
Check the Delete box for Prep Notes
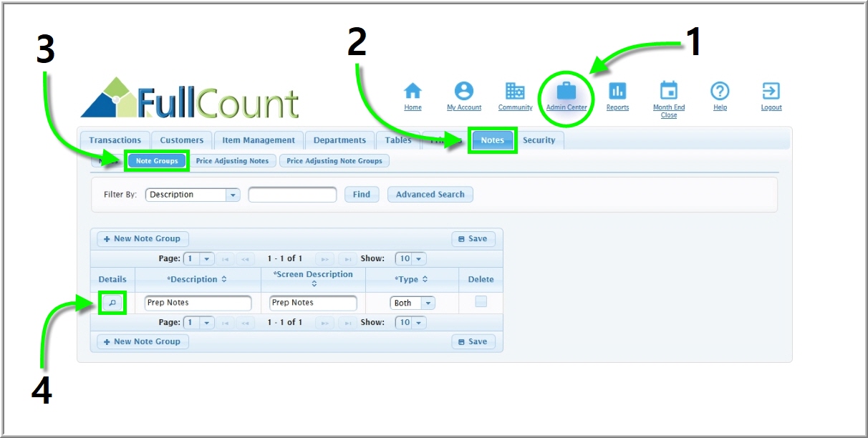[481, 302]
